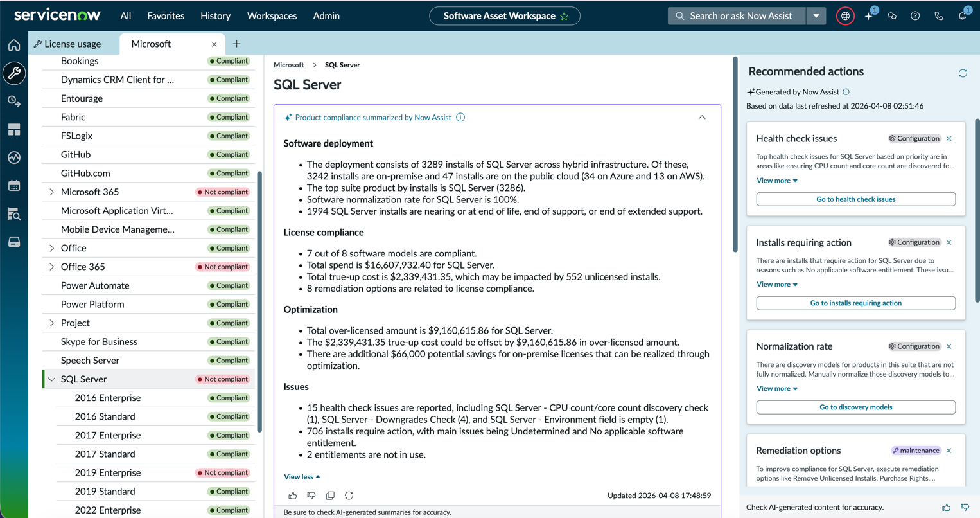The height and width of the screenshot is (518, 980).
Task: Click the ServiceNow logo
Action: [58, 15]
